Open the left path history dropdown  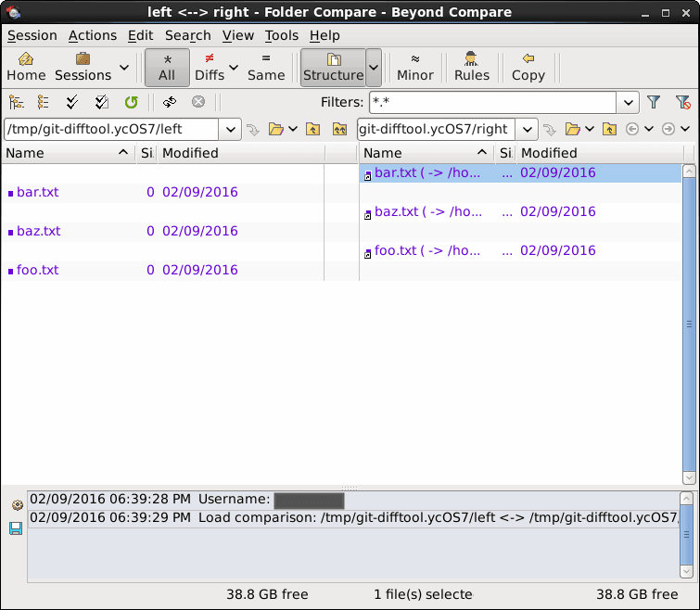(x=230, y=129)
